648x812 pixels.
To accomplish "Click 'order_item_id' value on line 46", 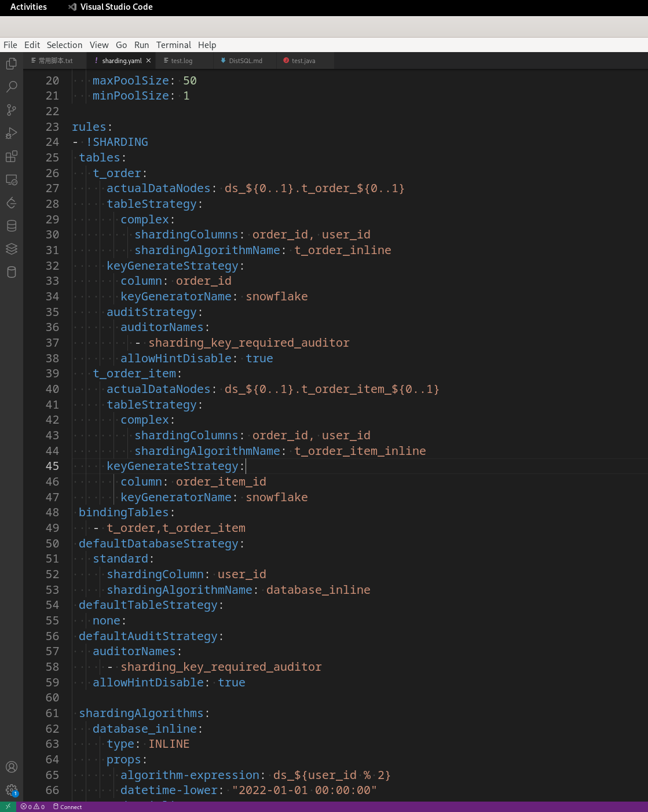I will tap(221, 482).
